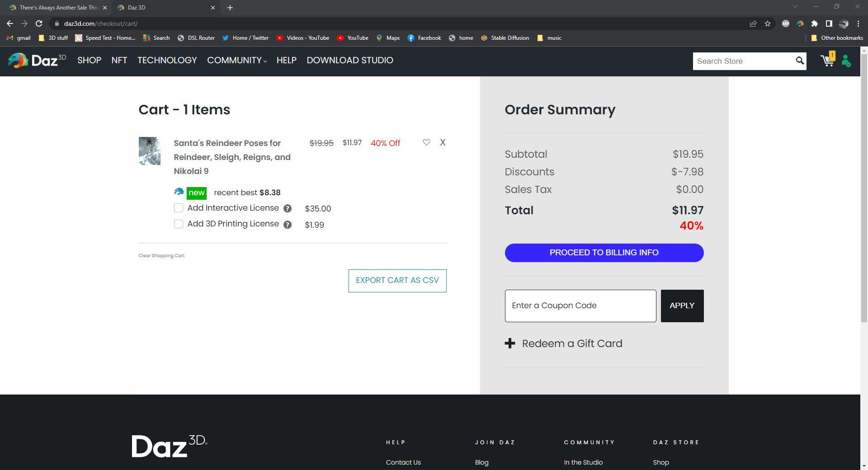Focus the Enter a Coupon Code field
Image resolution: width=868 pixels, height=470 pixels.
(x=580, y=306)
